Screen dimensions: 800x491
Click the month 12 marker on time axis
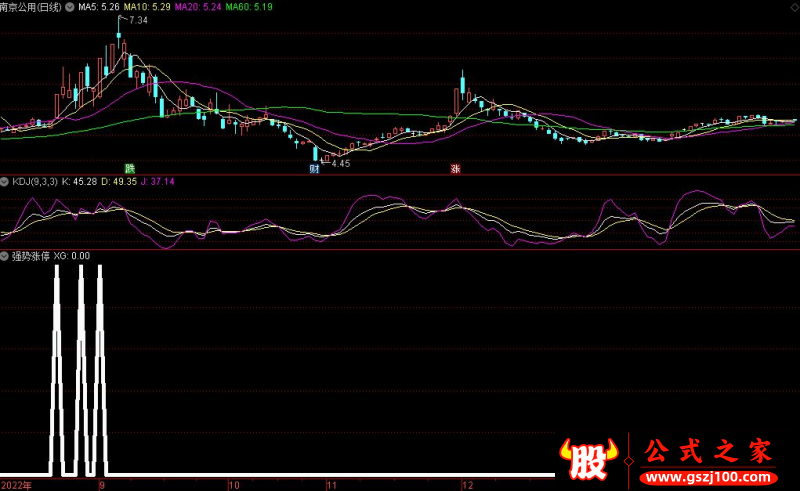click(466, 485)
